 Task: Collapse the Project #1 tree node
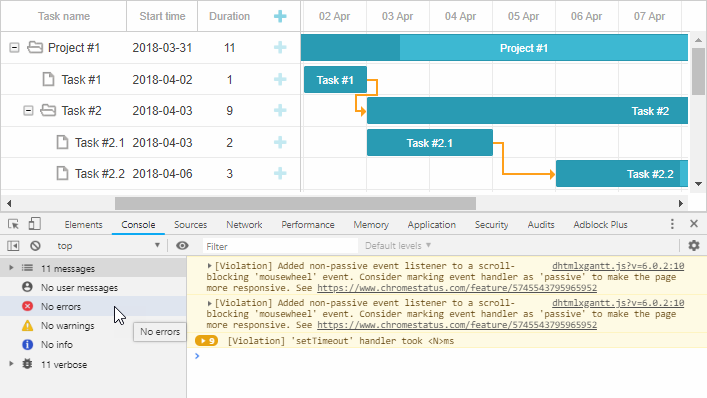coord(14,47)
